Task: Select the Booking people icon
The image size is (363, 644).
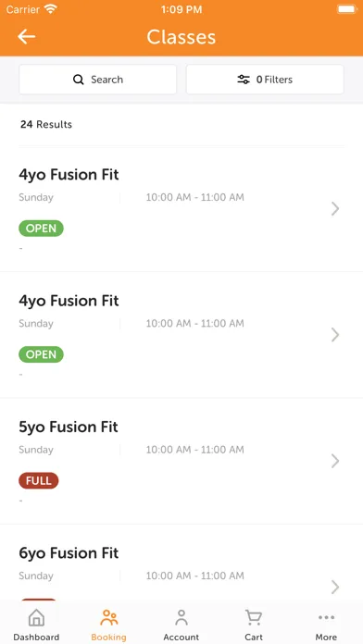Action: (109, 618)
